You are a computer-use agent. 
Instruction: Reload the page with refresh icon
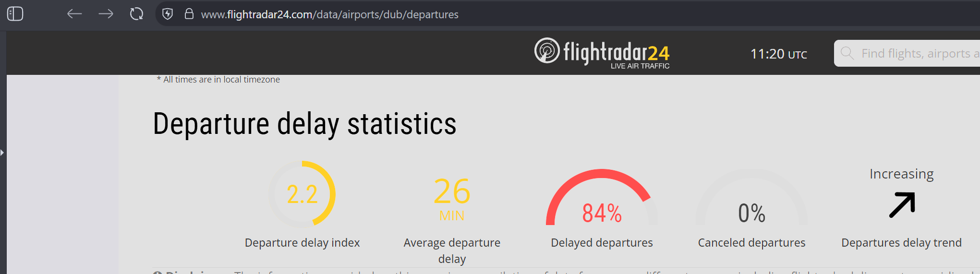point(137,14)
